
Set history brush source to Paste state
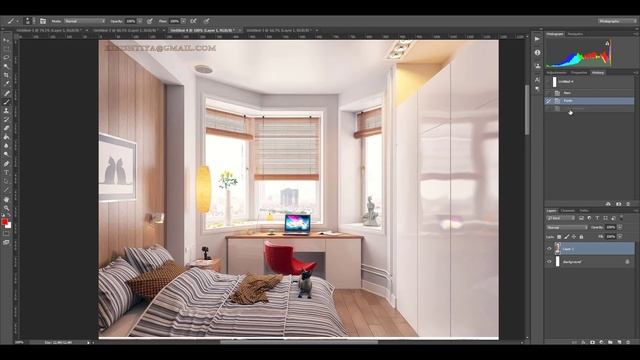tap(549, 100)
